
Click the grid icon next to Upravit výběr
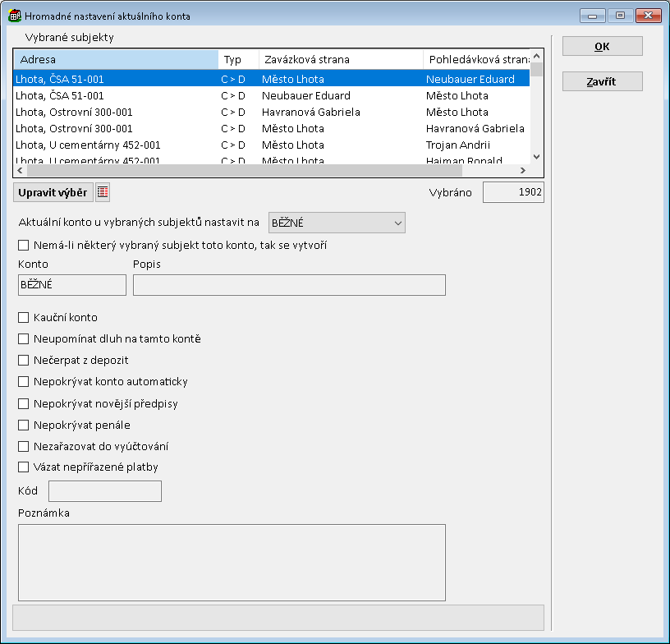click(103, 192)
